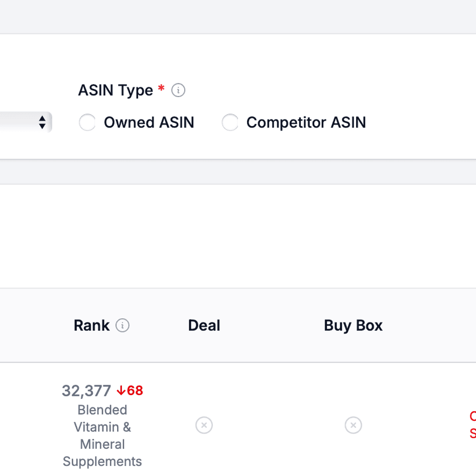The width and height of the screenshot is (476, 476).
Task: Select the Competitor ASIN radio button
Action: (x=230, y=122)
